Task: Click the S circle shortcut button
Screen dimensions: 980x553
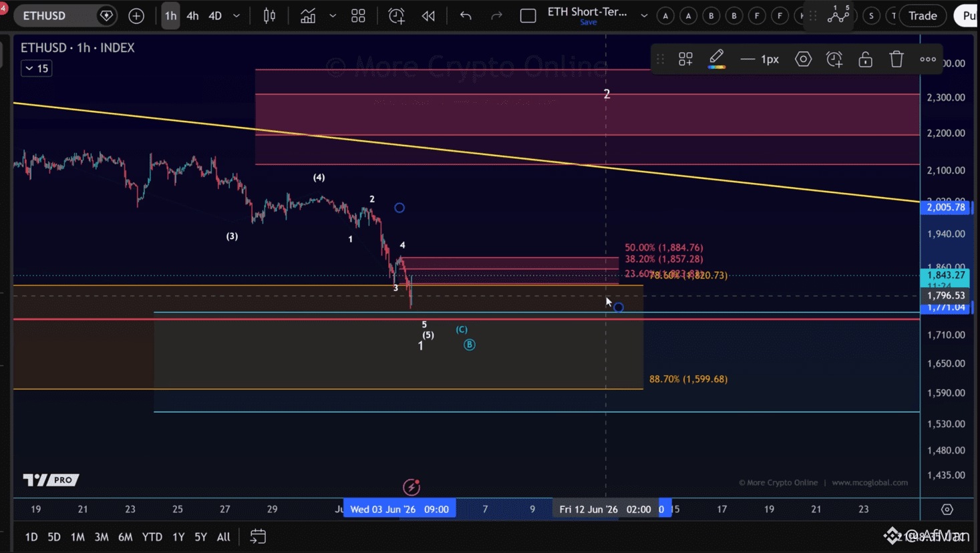Action: point(871,15)
